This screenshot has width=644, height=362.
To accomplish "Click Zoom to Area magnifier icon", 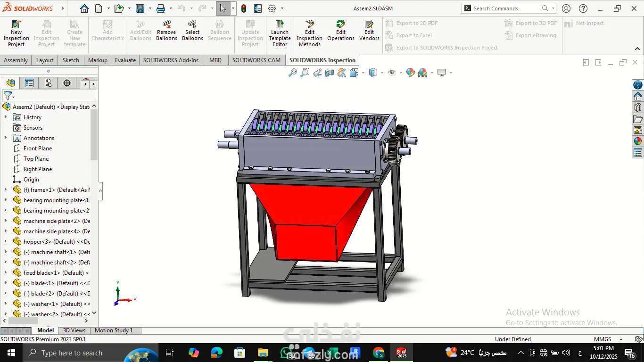I will 305,73.
